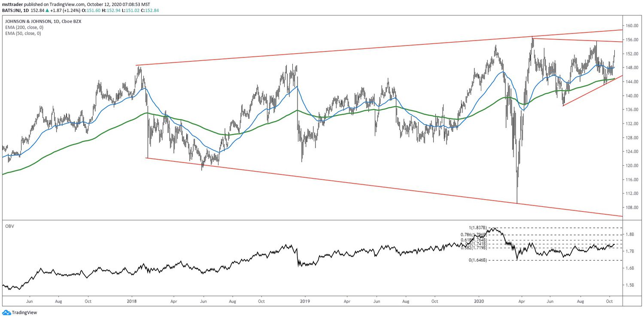This screenshot has width=644, height=319.
Task: Click the 156.00 price axis label
Action: (x=633, y=40)
